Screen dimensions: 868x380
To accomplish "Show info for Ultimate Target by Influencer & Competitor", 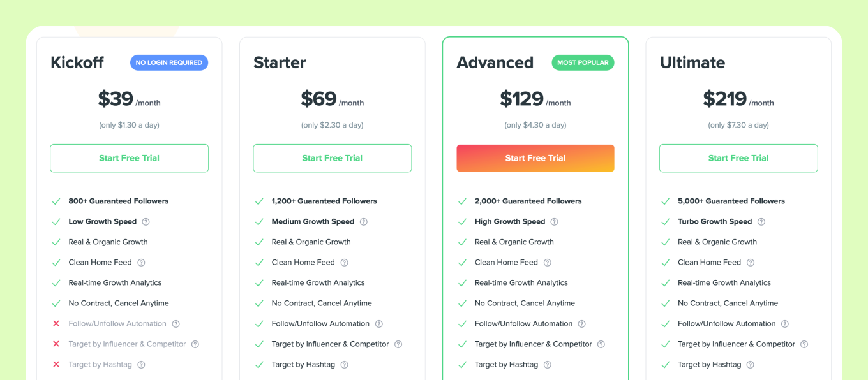I will [x=804, y=344].
